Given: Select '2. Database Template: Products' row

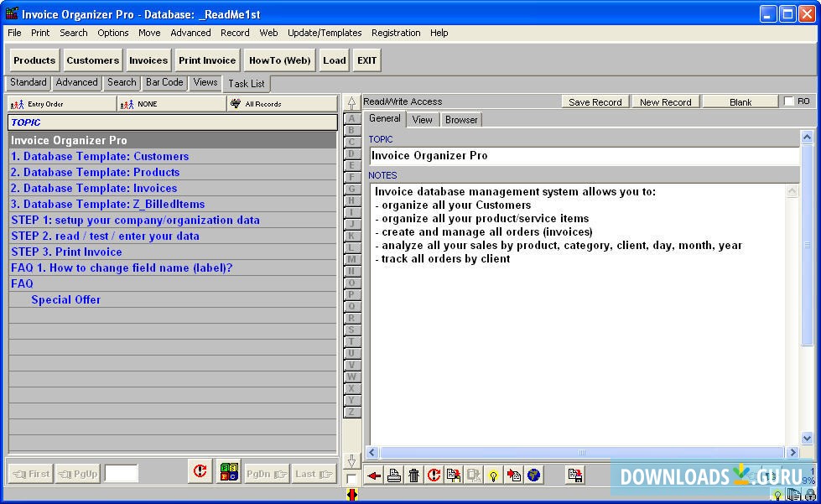Looking at the screenshot, I should tap(173, 172).
